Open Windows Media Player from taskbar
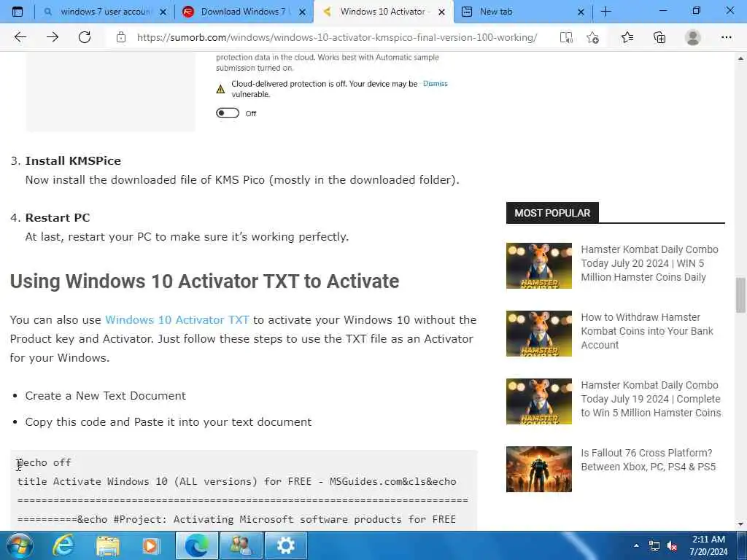The image size is (747, 560). (152, 545)
